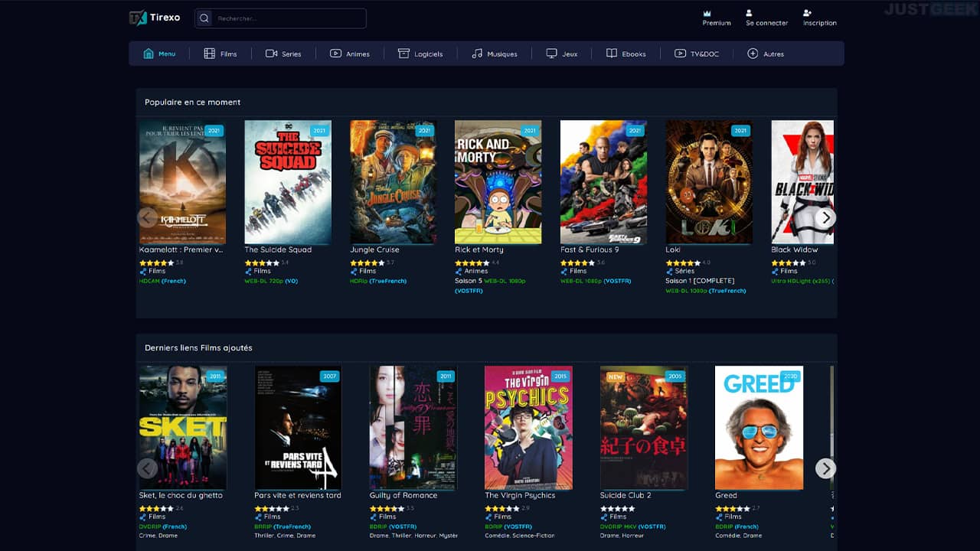The image size is (980, 551).
Task: Expand the Autres menu
Action: [x=766, y=54]
